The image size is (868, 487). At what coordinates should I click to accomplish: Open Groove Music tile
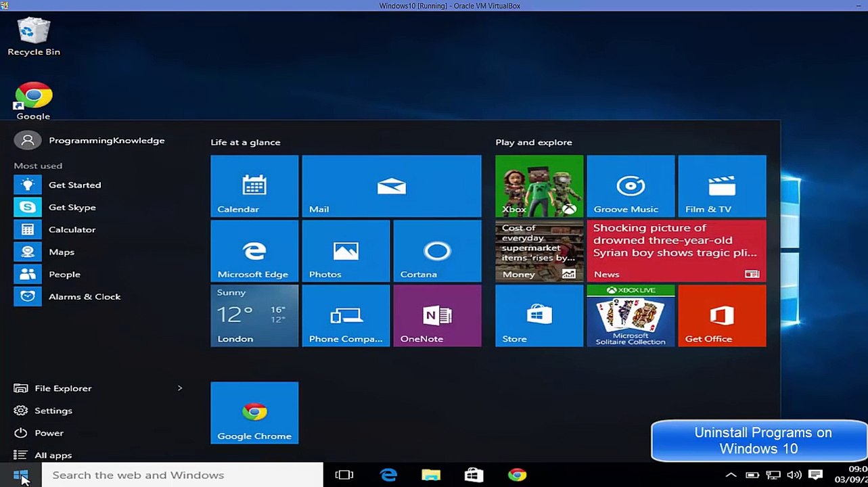631,186
